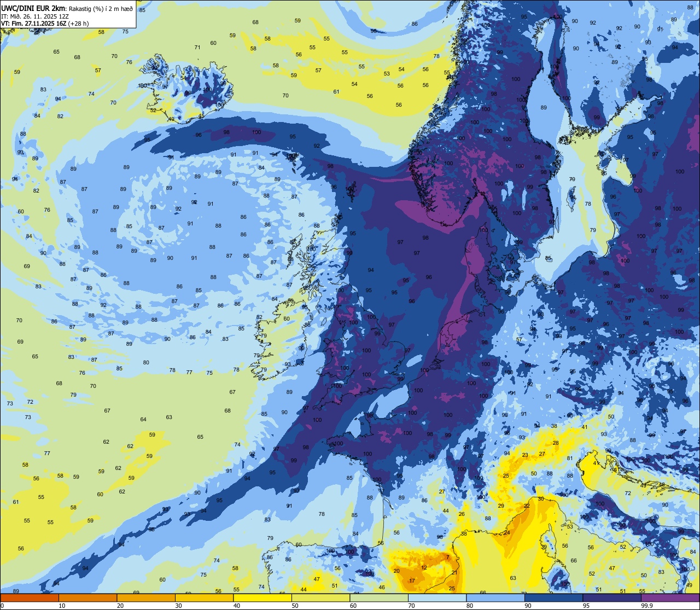Screen dimensions: 700x610
Task: Click the 10–20% legend color box
Action: click(87, 597)
